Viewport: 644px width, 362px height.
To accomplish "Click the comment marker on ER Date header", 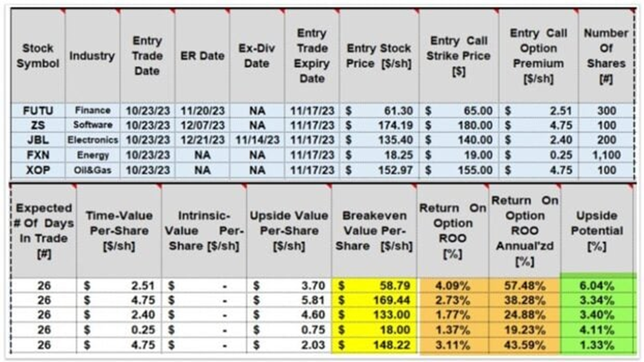I will [227, 11].
